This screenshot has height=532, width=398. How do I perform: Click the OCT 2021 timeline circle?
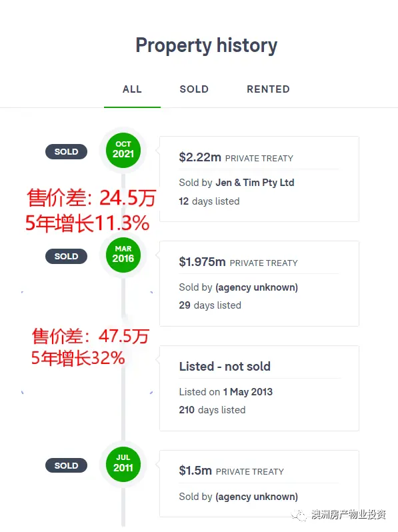(123, 150)
